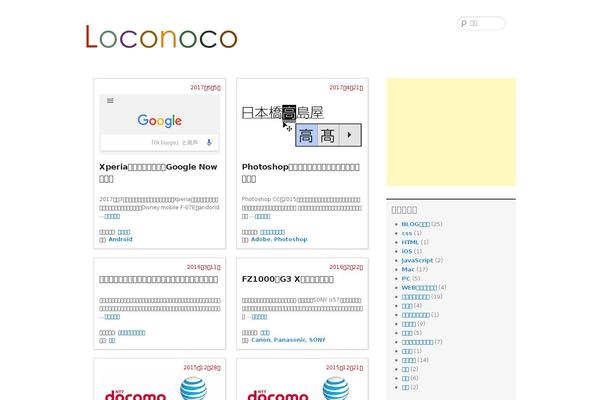
Task: Open the BLOG category with 25 posts
Action: coord(416,224)
